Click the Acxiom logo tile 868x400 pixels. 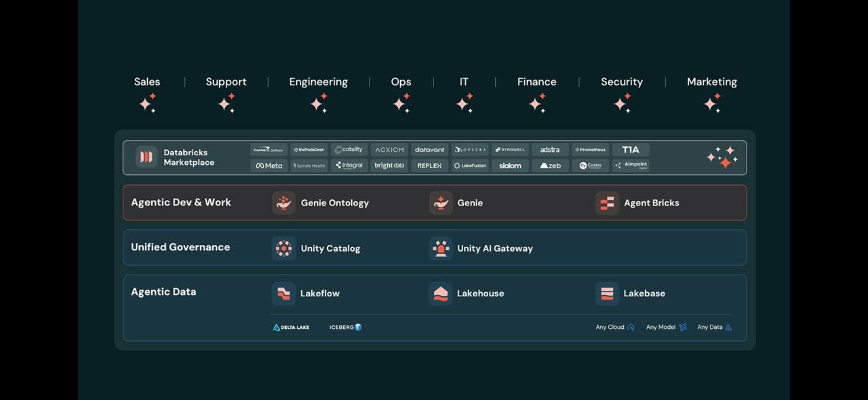point(389,150)
